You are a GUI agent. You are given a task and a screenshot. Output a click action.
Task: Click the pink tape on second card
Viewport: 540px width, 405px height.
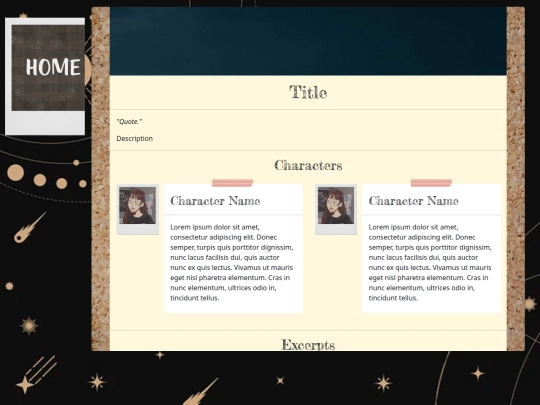click(x=431, y=183)
